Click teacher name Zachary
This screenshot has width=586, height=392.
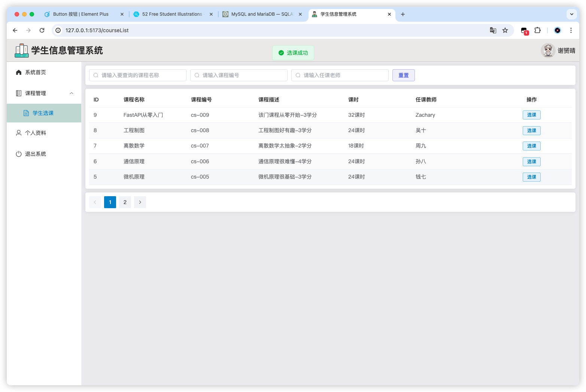(425, 115)
